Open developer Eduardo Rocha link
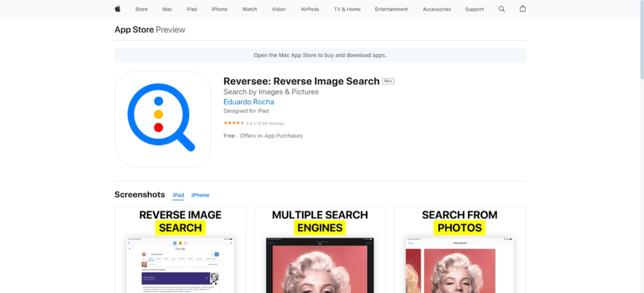This screenshot has height=293, width=644. (x=248, y=102)
